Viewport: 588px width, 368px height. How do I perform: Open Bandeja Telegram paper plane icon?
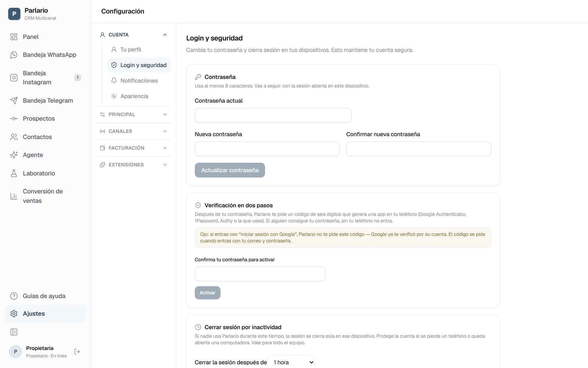pos(14,100)
